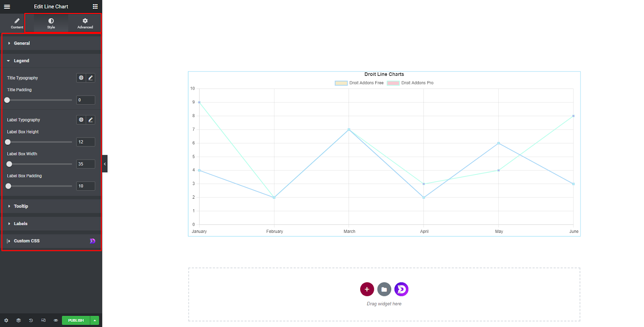This screenshot has width=644, height=327.
Task: Focus the Title Padding value field
Action: [x=86, y=100]
